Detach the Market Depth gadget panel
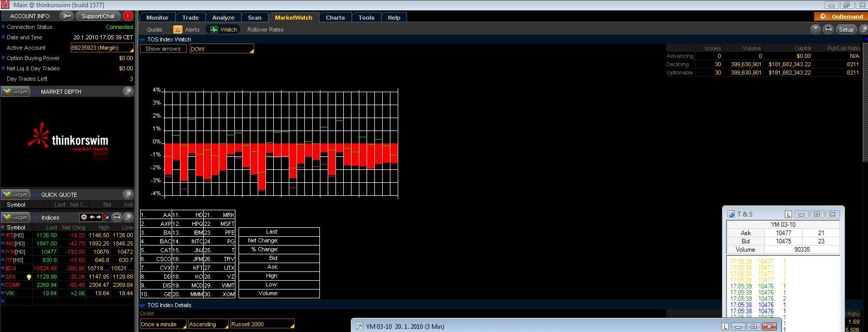868x332 pixels. [x=128, y=92]
